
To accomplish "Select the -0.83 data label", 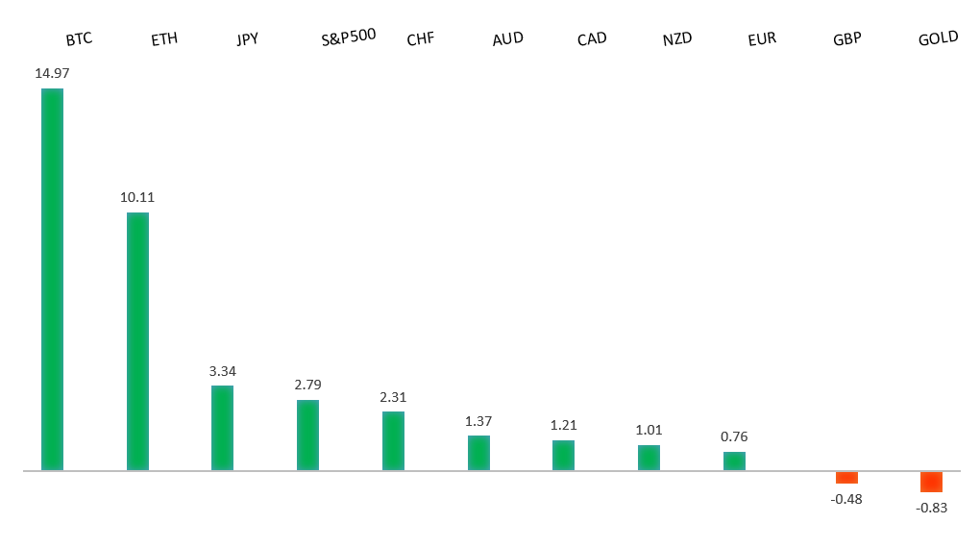I will coord(932,508).
